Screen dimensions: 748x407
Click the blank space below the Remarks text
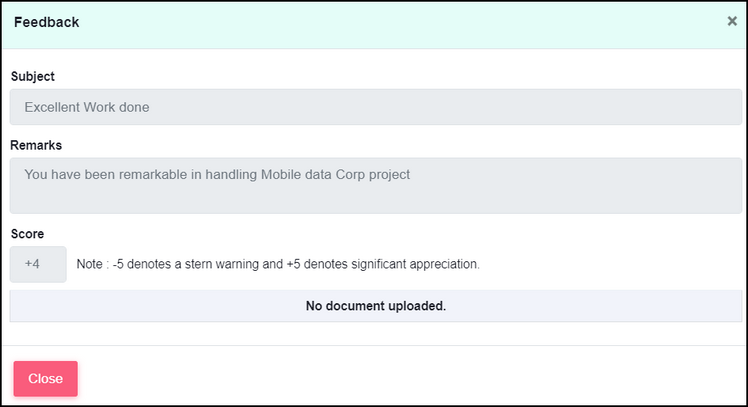tap(375, 198)
